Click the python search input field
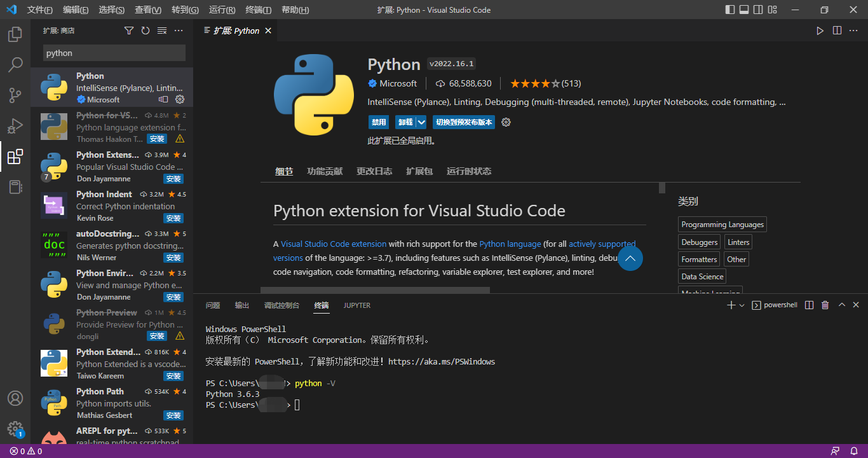This screenshot has width=868, height=458. click(x=114, y=53)
